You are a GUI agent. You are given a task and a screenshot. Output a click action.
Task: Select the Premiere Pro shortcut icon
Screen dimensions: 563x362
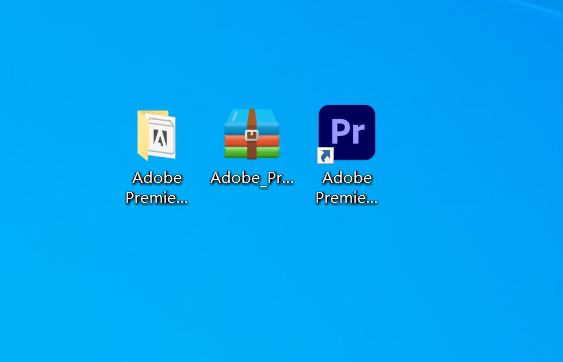tap(346, 133)
